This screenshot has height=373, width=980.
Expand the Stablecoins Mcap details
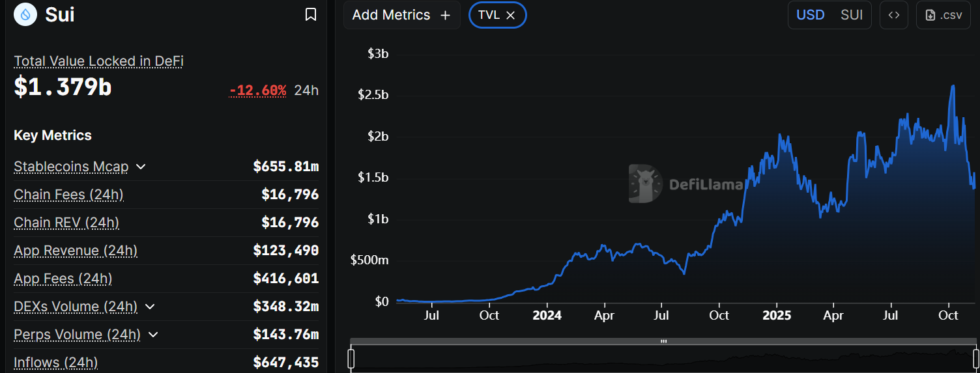click(x=141, y=167)
